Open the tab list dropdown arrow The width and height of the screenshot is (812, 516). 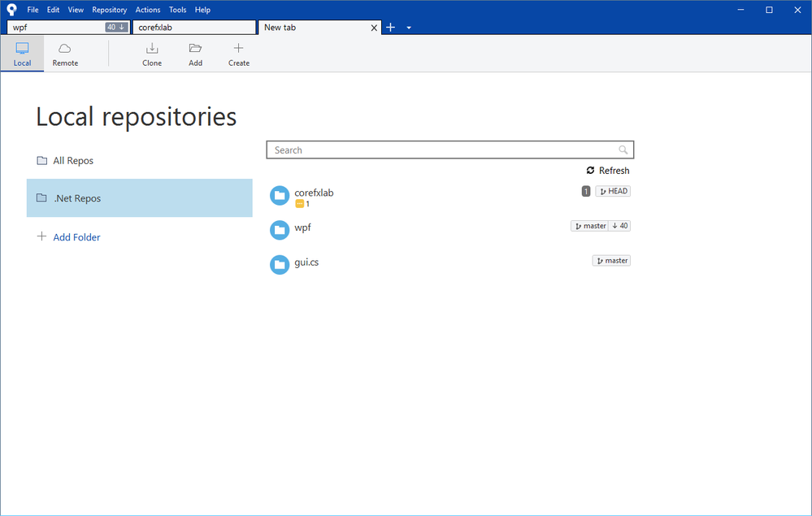coord(409,28)
